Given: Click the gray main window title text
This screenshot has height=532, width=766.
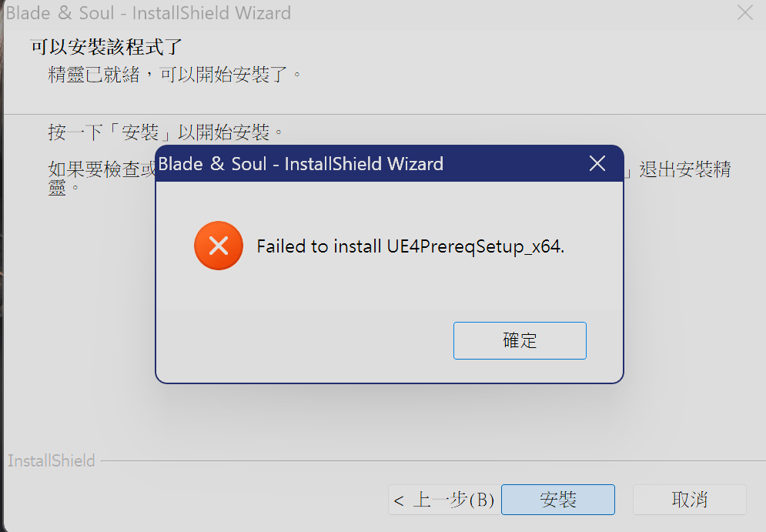Looking at the screenshot, I should coord(148,12).
